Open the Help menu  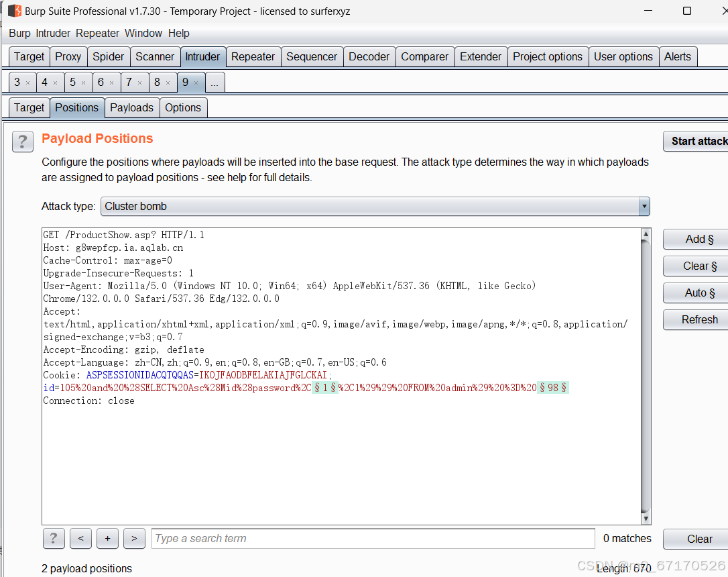point(179,34)
